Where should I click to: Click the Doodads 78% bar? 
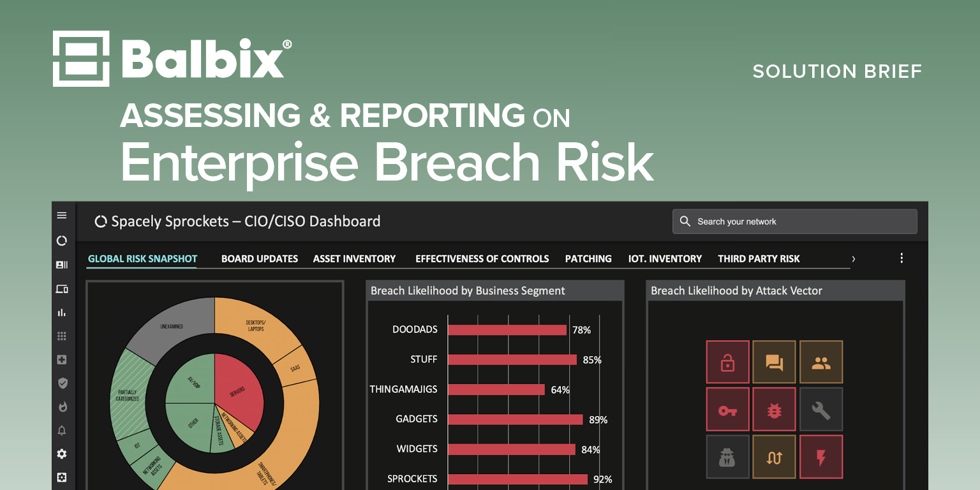[x=507, y=330]
